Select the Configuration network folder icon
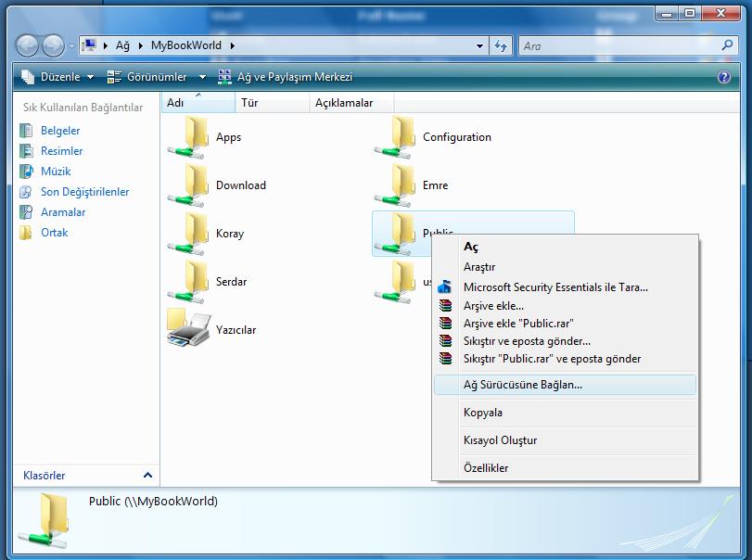This screenshot has width=752, height=560. pyautogui.click(x=395, y=137)
